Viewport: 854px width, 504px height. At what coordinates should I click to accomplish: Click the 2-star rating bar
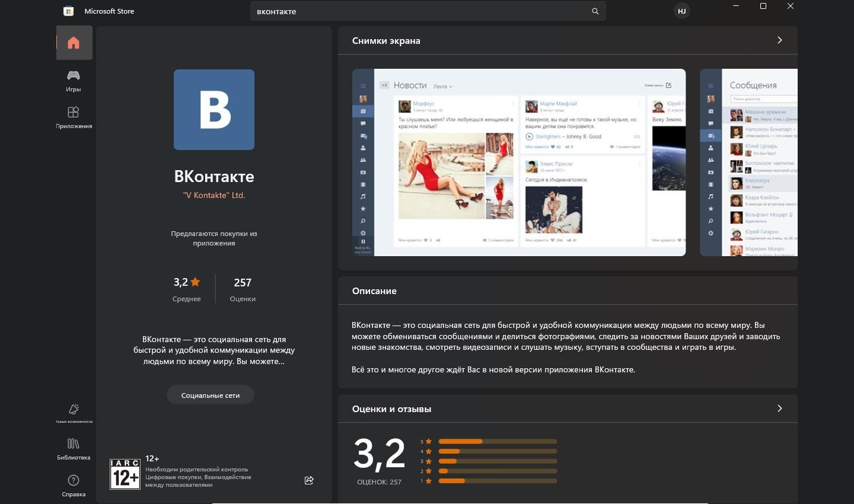click(498, 471)
